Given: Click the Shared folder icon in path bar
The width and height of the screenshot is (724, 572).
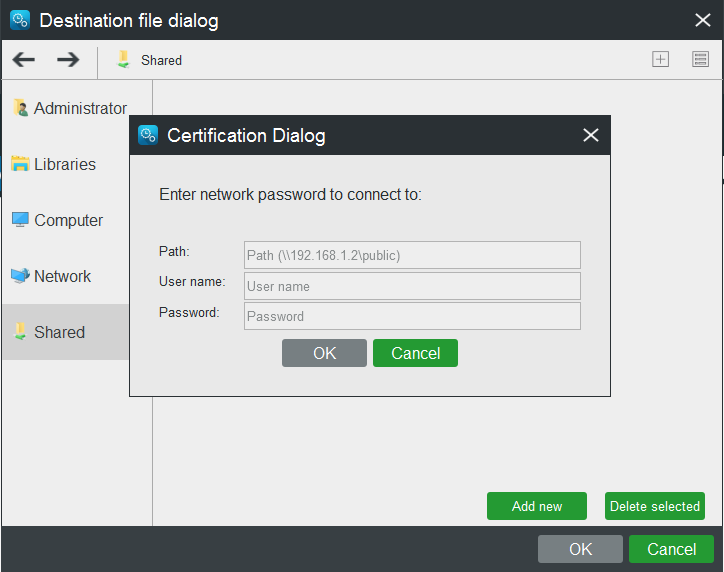Looking at the screenshot, I should 123,60.
